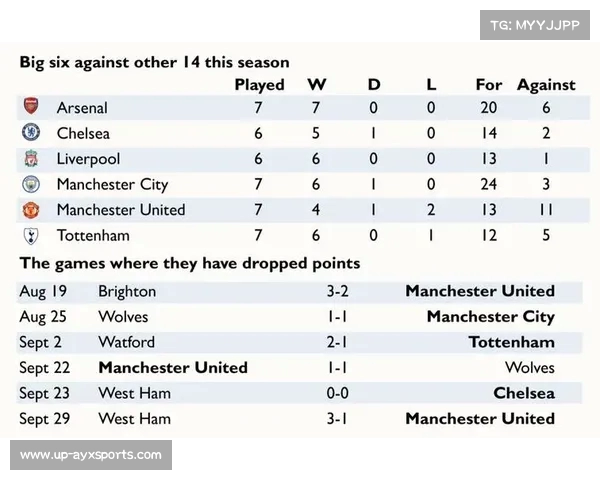
Task: Select the Sept 2 Watford match date
Action: (x=40, y=342)
